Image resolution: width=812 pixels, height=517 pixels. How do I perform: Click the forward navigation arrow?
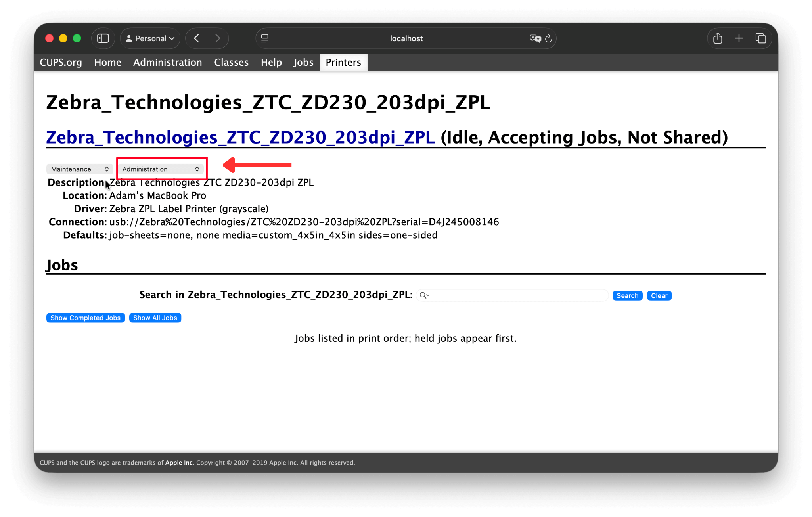218,38
